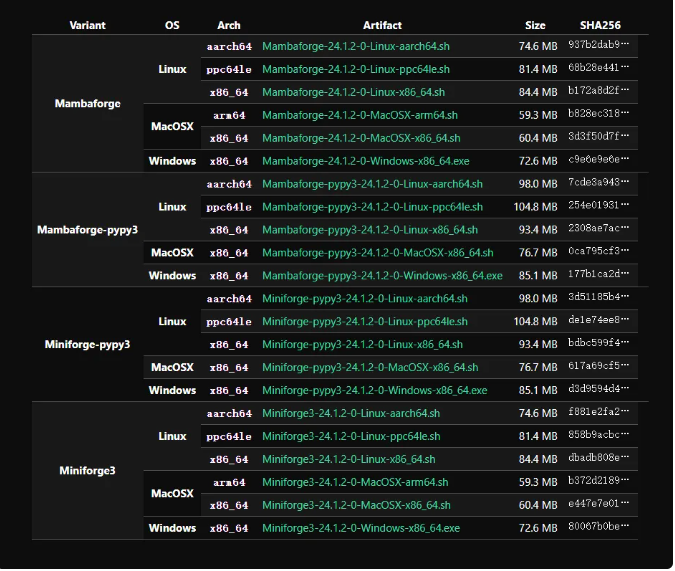Image resolution: width=675 pixels, height=571 pixels.
Task: Click the Miniforge-pypy3 variant cell
Action: click(x=88, y=345)
